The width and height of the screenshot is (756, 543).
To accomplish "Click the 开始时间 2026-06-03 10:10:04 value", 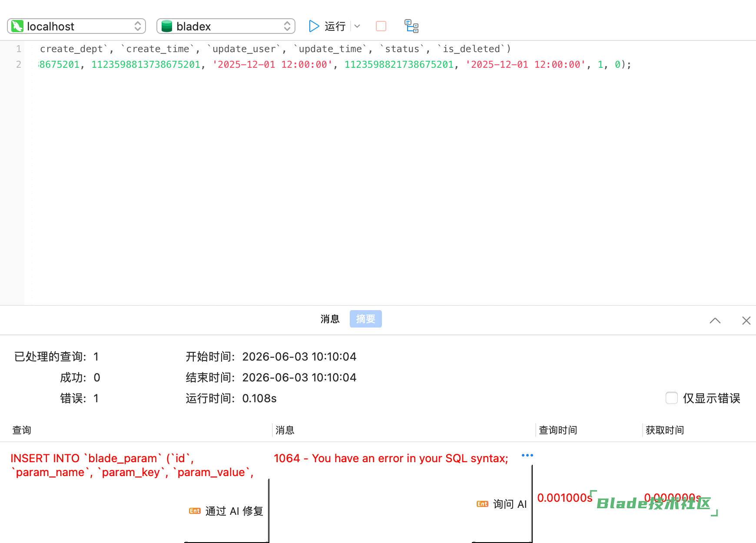I will [x=299, y=357].
